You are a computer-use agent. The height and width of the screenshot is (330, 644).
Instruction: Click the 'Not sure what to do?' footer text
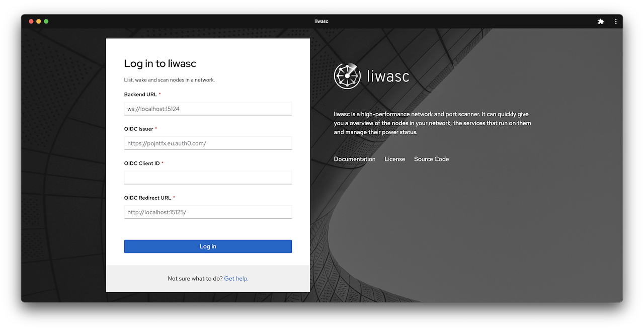pos(195,278)
